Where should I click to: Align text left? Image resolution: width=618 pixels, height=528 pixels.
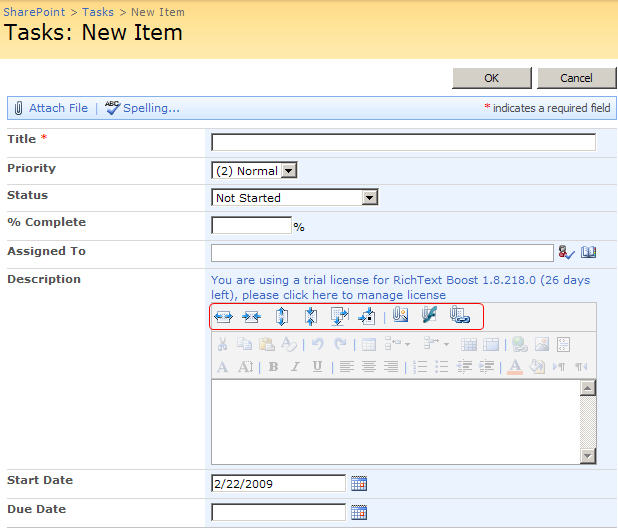pos(347,367)
